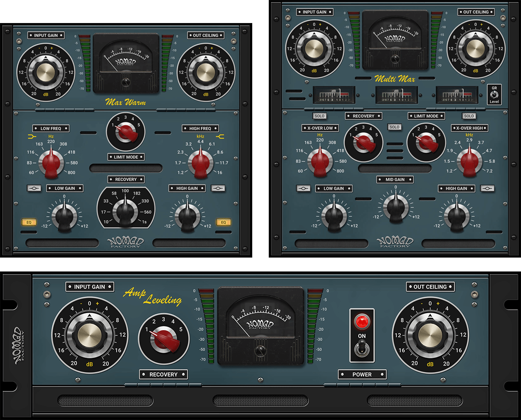Click the red Limit Mode knob on Max Warm
The height and width of the screenshot is (420, 521).
click(x=126, y=131)
